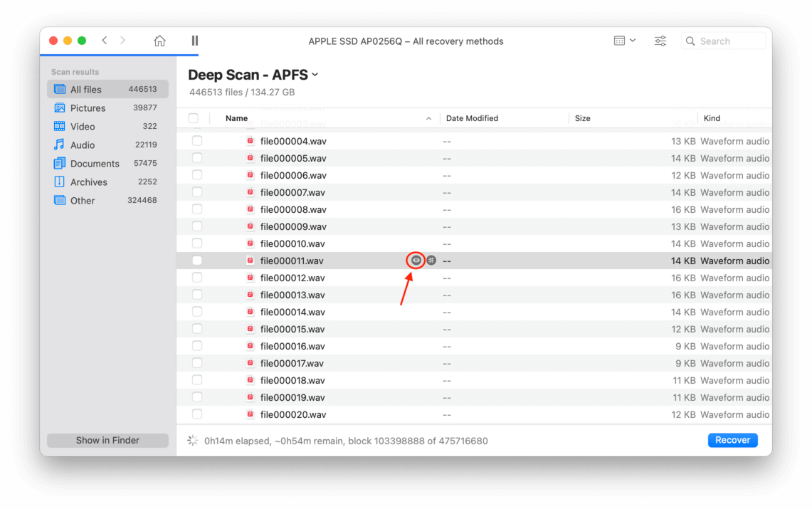Image resolution: width=812 pixels, height=509 pixels.
Task: Toggle the Name sort direction arrow
Action: click(429, 119)
